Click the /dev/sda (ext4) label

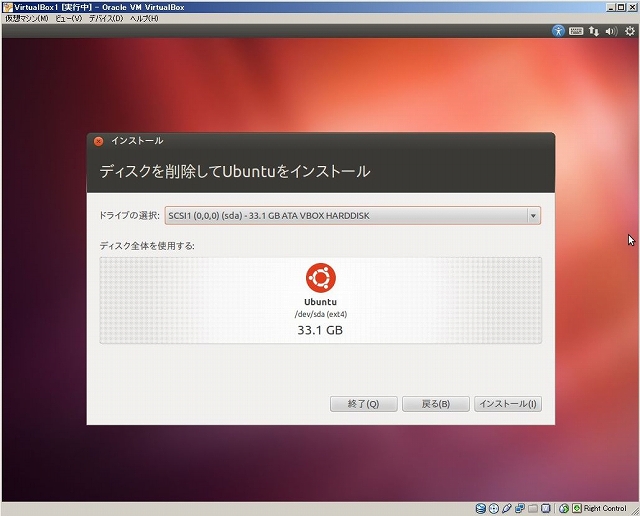(x=321, y=314)
